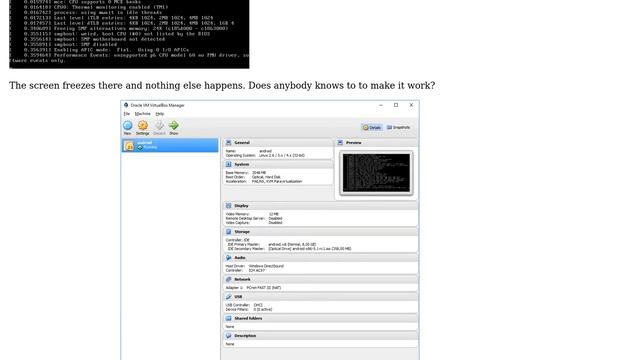The width and height of the screenshot is (640, 360).
Task: Open the File menu
Action: [127, 114]
